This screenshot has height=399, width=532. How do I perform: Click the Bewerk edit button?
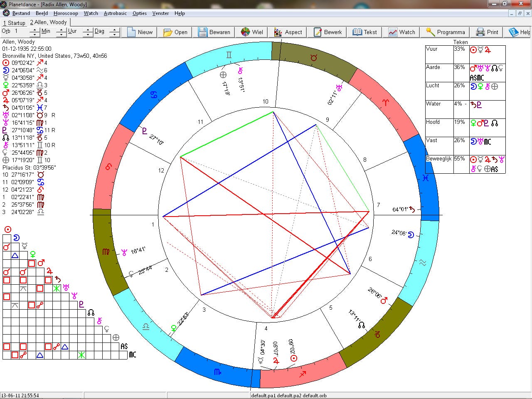point(328,32)
